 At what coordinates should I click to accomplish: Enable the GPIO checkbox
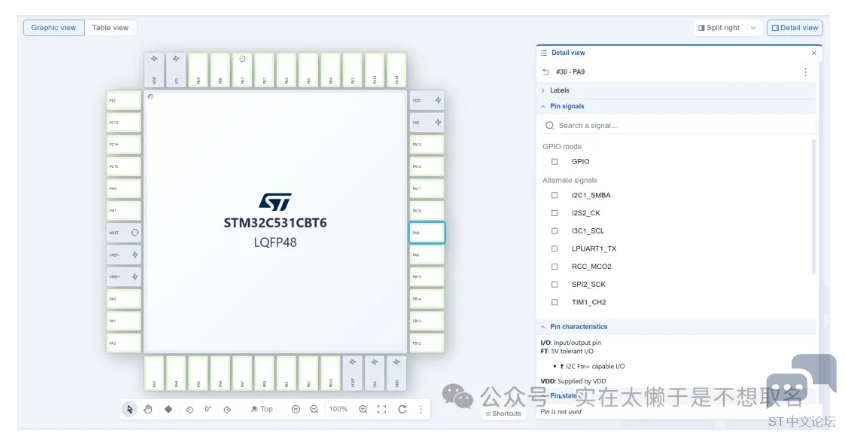point(555,161)
